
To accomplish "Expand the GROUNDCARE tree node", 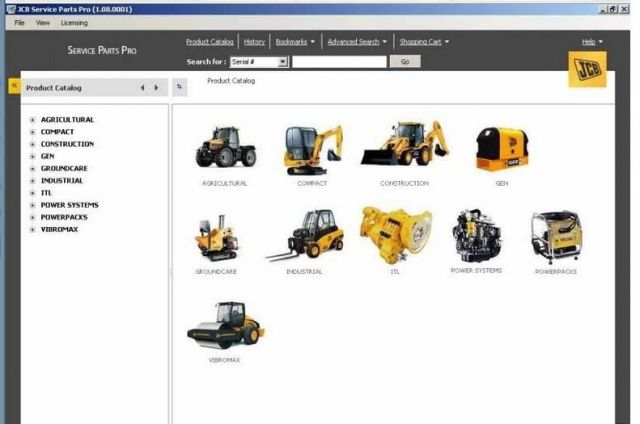I will point(32,169).
